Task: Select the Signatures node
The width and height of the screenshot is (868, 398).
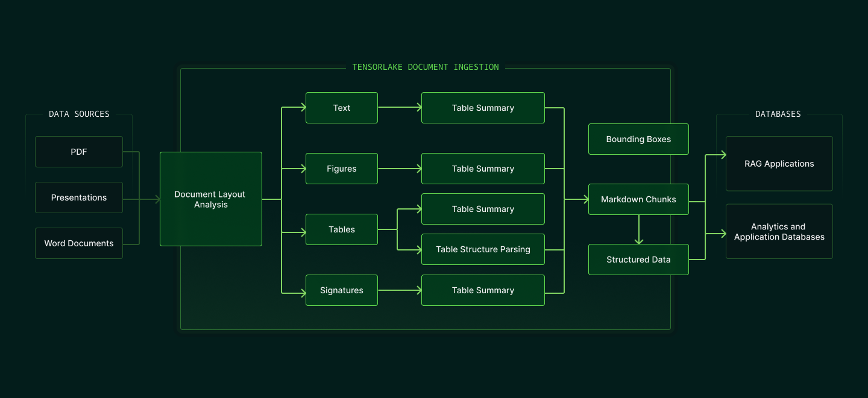Action: (x=342, y=290)
